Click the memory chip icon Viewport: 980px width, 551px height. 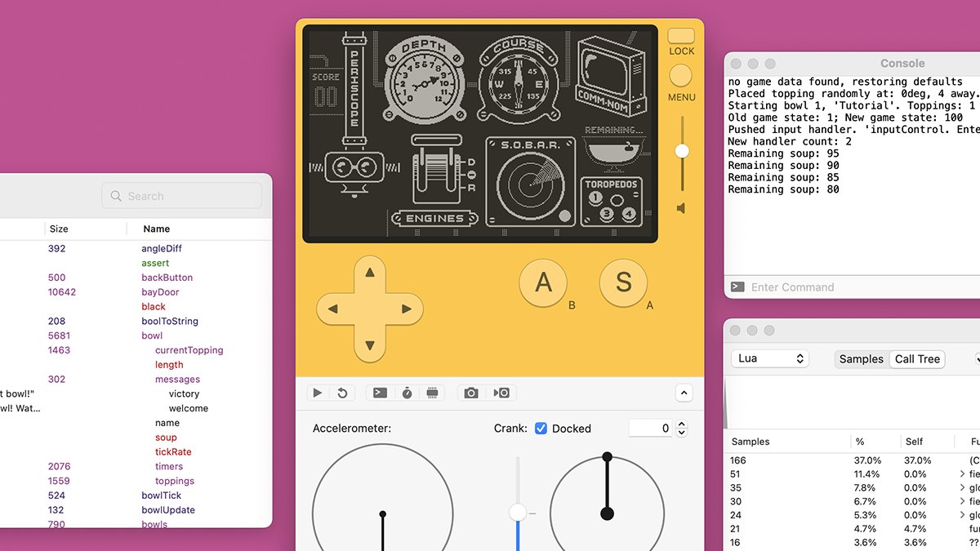pyautogui.click(x=433, y=393)
